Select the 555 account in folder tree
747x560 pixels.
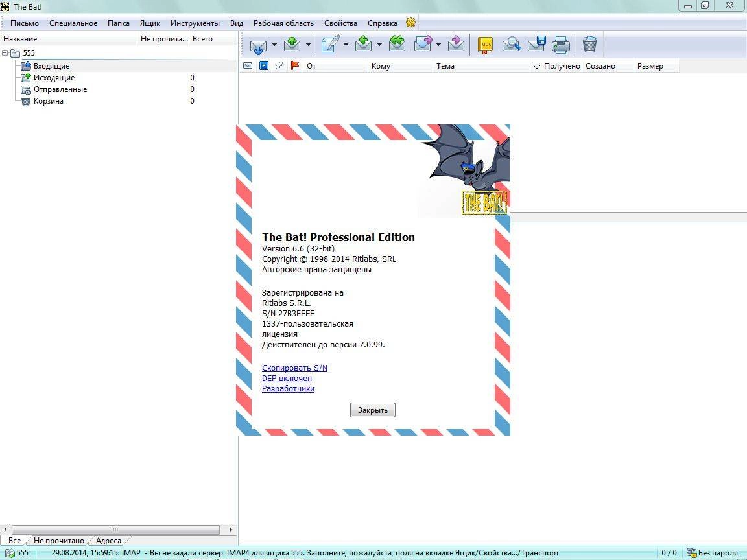pos(29,53)
